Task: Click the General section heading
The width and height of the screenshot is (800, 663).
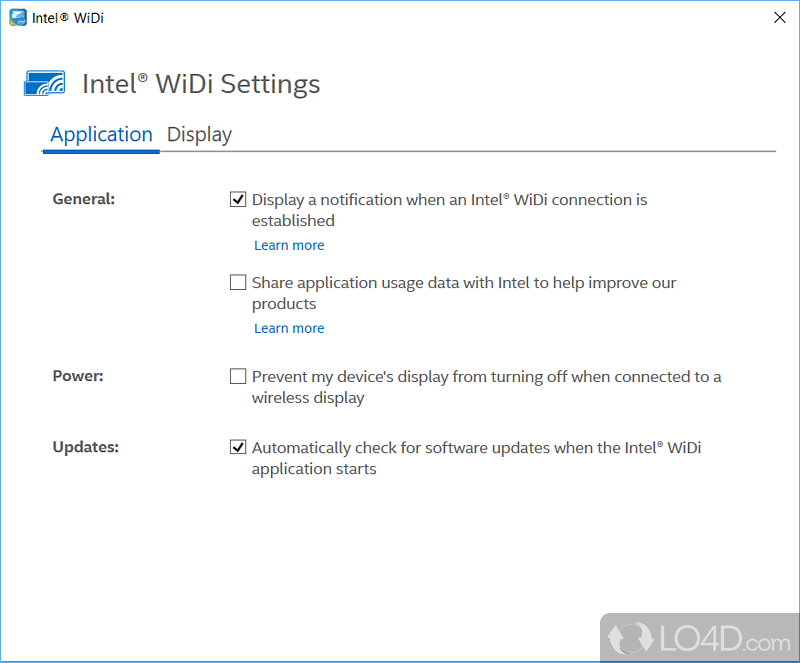Action: click(x=84, y=198)
